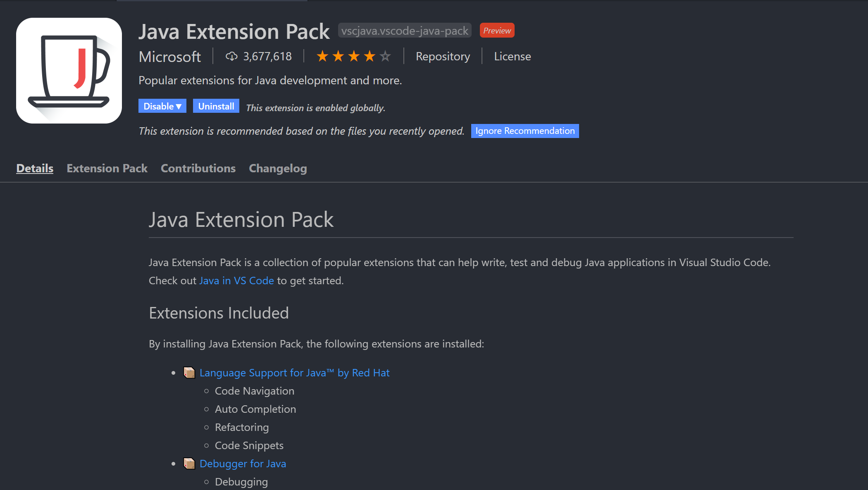Click Ignore Recommendation

click(x=525, y=131)
